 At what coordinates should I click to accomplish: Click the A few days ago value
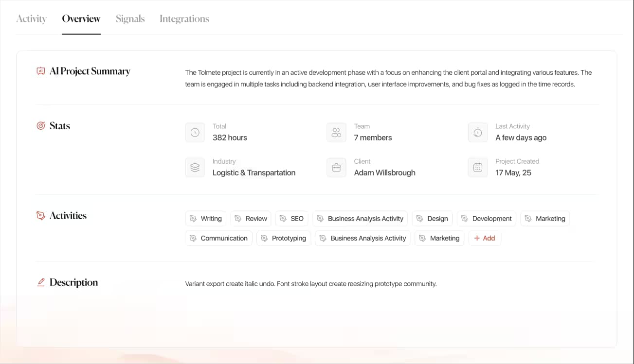click(x=521, y=138)
